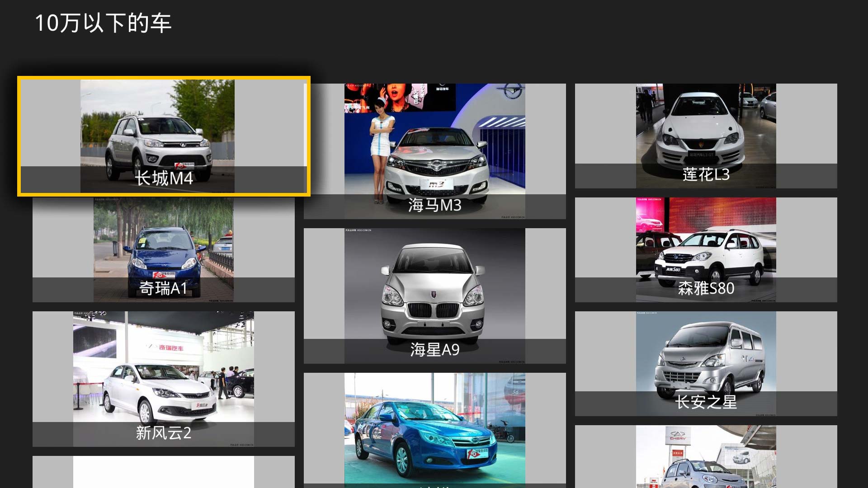Screen dimensions: 868x488
Task: Open the 莲花L3 car card
Action: click(706, 136)
